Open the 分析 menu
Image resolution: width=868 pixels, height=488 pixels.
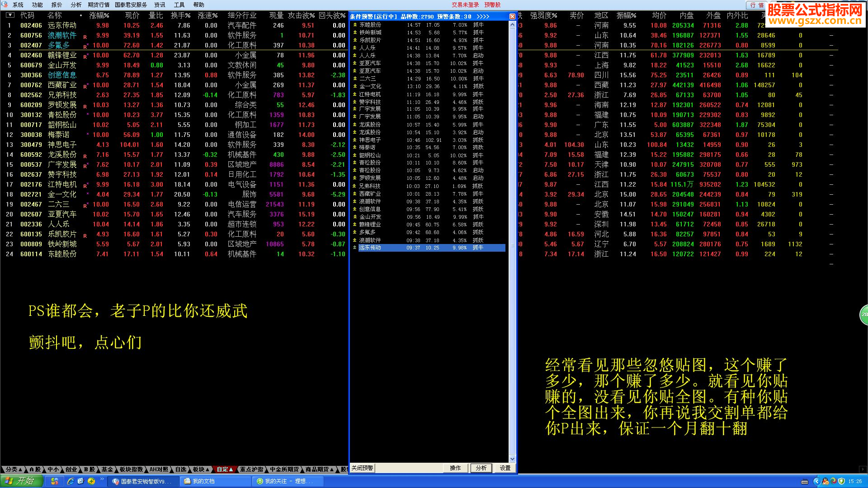(76, 5)
